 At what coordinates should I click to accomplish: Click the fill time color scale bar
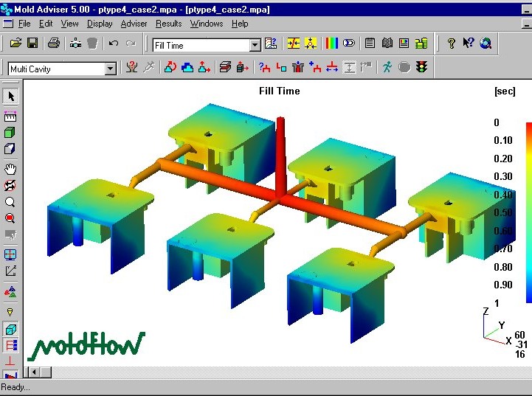click(528, 212)
